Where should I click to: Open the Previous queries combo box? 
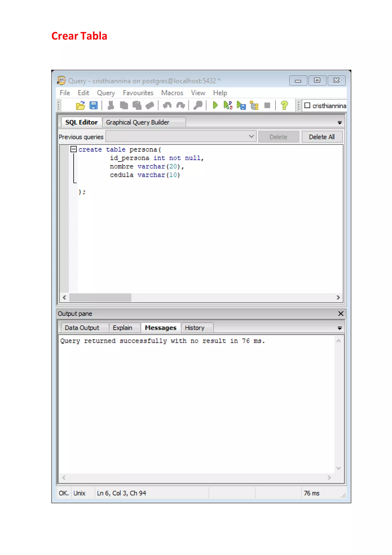pyautogui.click(x=181, y=137)
